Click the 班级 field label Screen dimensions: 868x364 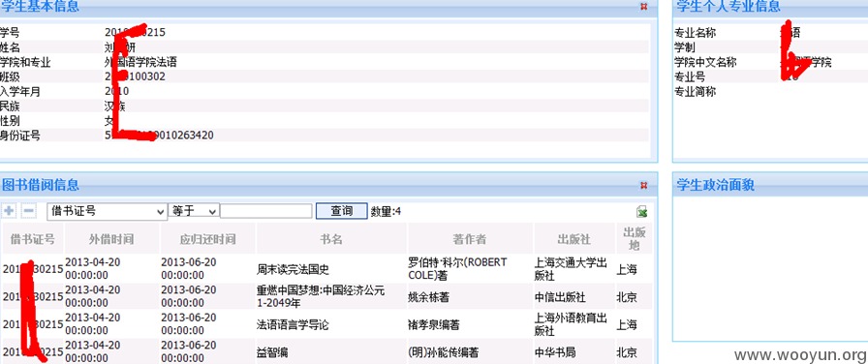(10, 76)
